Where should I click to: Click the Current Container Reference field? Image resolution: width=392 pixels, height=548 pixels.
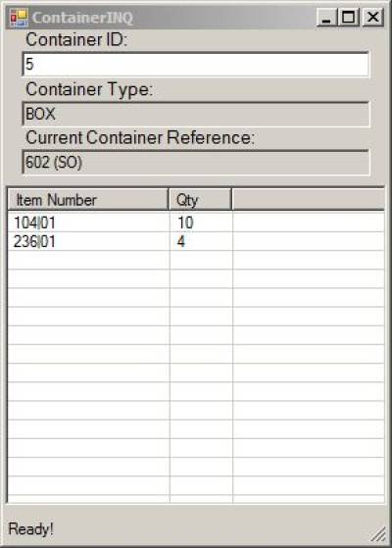tap(196, 162)
